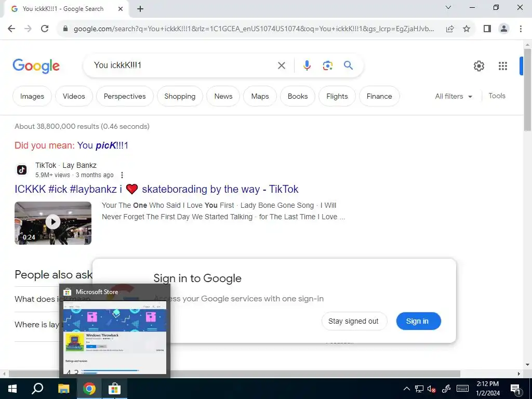Click the share icon in the address bar
532x399 pixels.
coord(450,29)
